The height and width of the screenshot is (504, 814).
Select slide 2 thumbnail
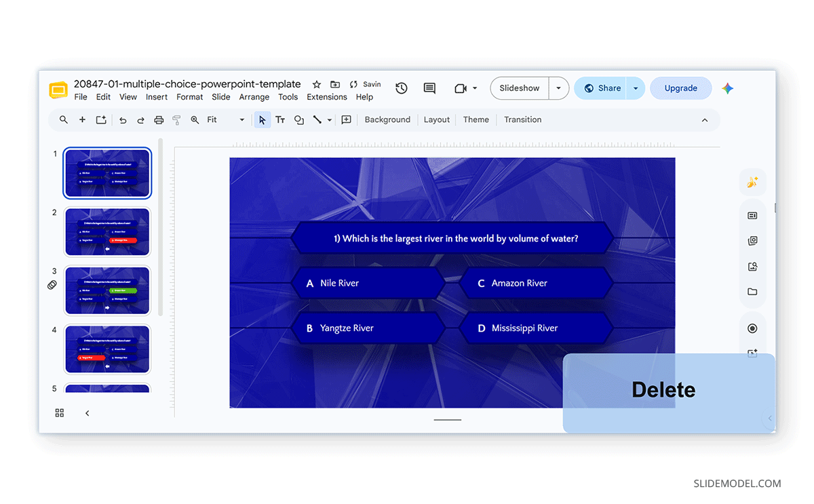pyautogui.click(x=107, y=232)
